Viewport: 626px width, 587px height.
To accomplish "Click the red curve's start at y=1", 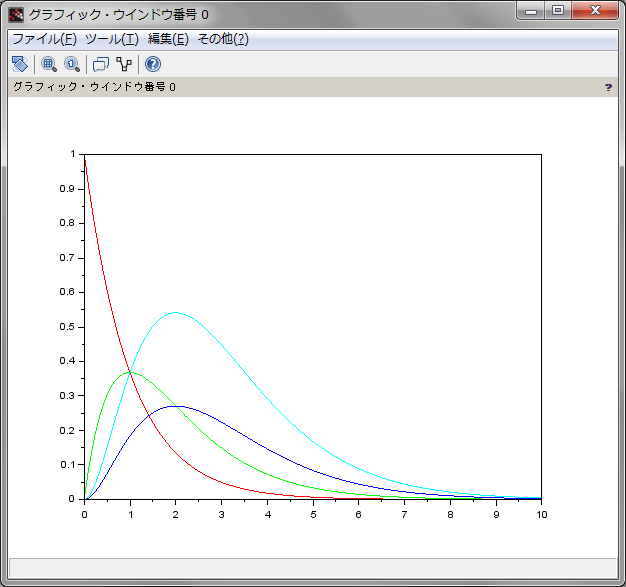I will pyautogui.click(x=85, y=156).
